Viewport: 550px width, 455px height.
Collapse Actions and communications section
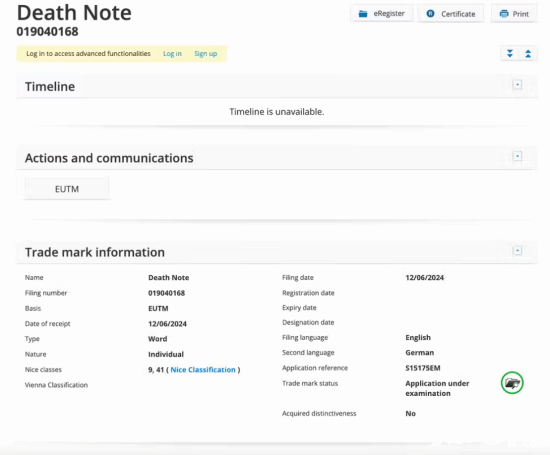click(x=517, y=156)
